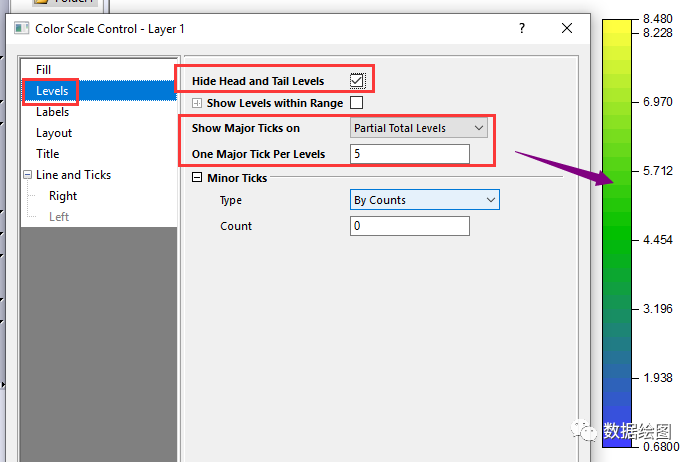Viewport: 694px width, 462px height.
Task: Click the 0.6800 color scale label
Action: [661, 447]
